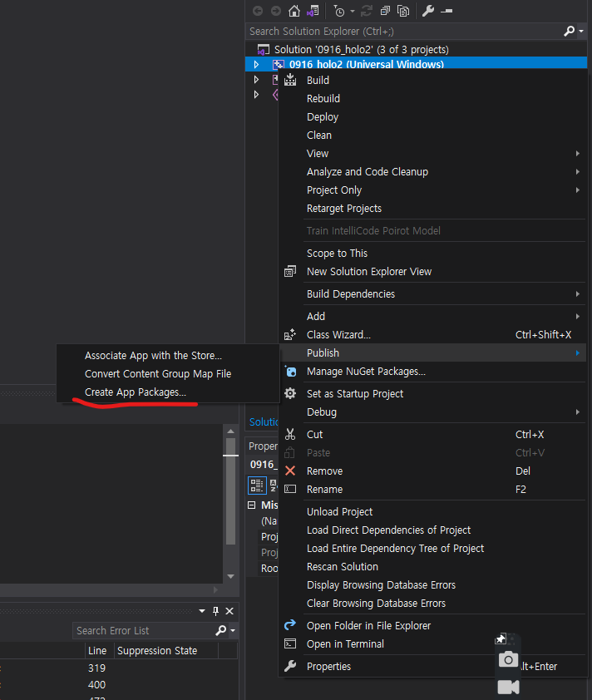This screenshot has width=592, height=700.
Task: Open the Pending Changes Filter dropdown arrow
Action: (353, 12)
